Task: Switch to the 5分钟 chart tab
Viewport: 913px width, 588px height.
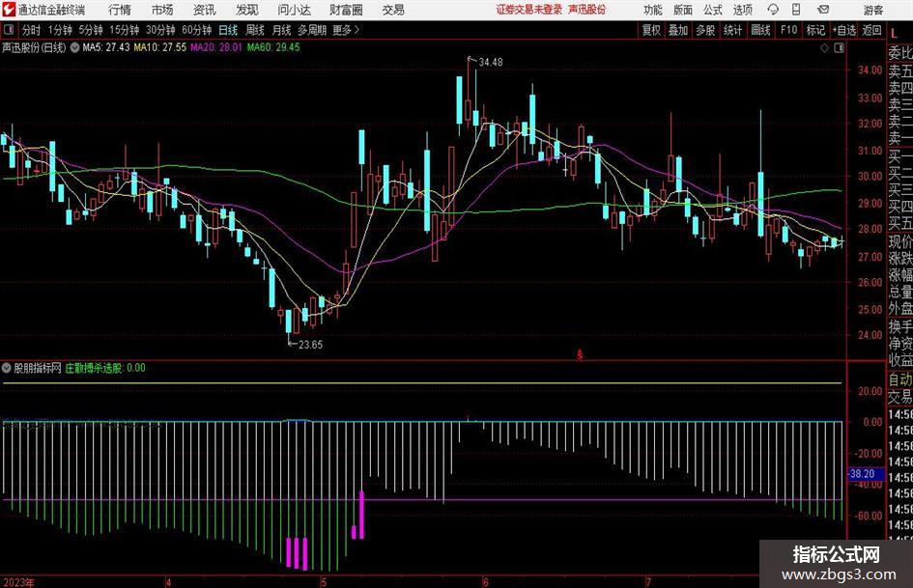Action: pyautogui.click(x=90, y=30)
